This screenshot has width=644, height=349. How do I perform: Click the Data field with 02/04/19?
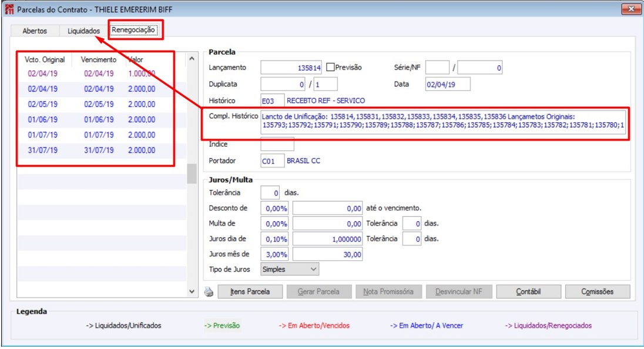[x=448, y=85]
